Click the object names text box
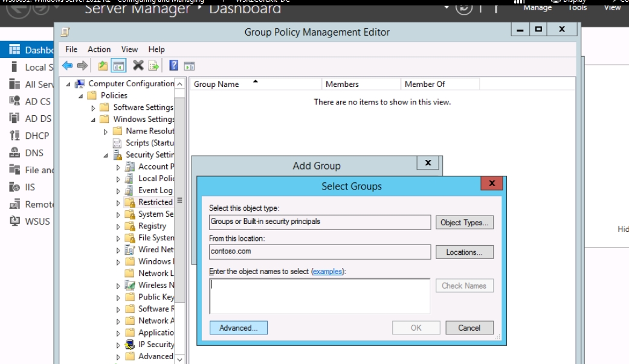The height and width of the screenshot is (364, 629). tap(320, 296)
